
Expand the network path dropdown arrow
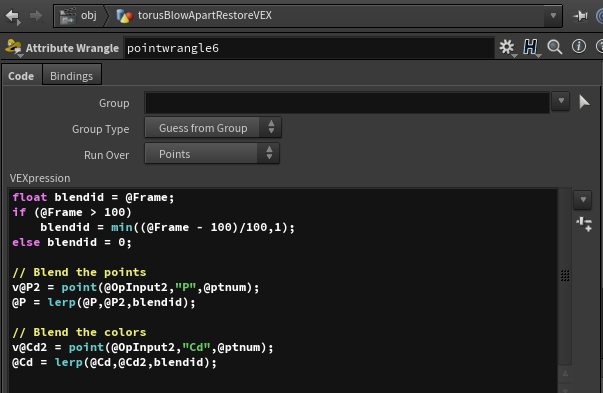tap(553, 16)
